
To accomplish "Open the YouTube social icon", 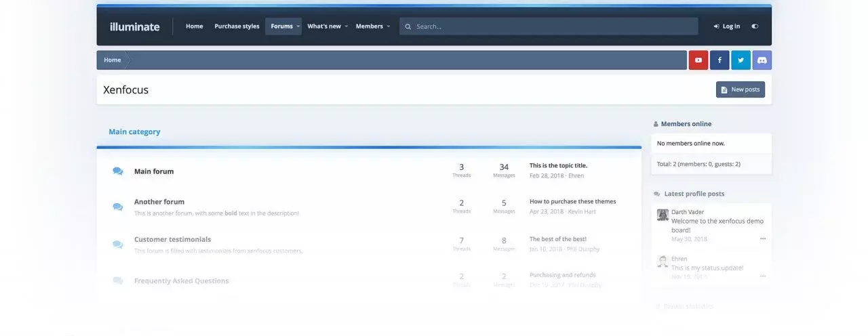I will click(x=698, y=60).
